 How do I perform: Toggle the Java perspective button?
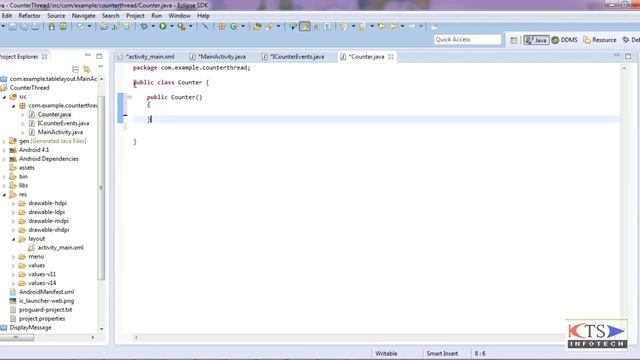(x=536, y=40)
